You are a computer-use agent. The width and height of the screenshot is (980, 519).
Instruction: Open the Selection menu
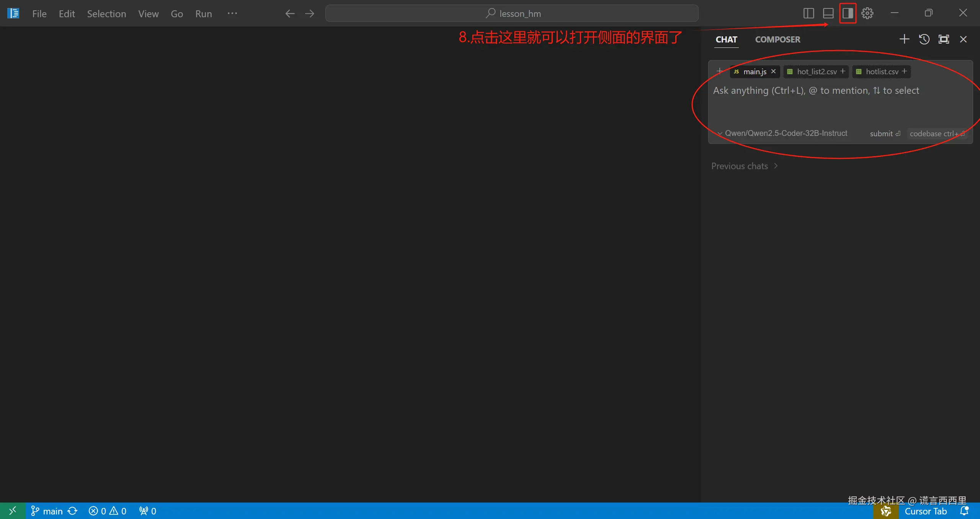106,14
